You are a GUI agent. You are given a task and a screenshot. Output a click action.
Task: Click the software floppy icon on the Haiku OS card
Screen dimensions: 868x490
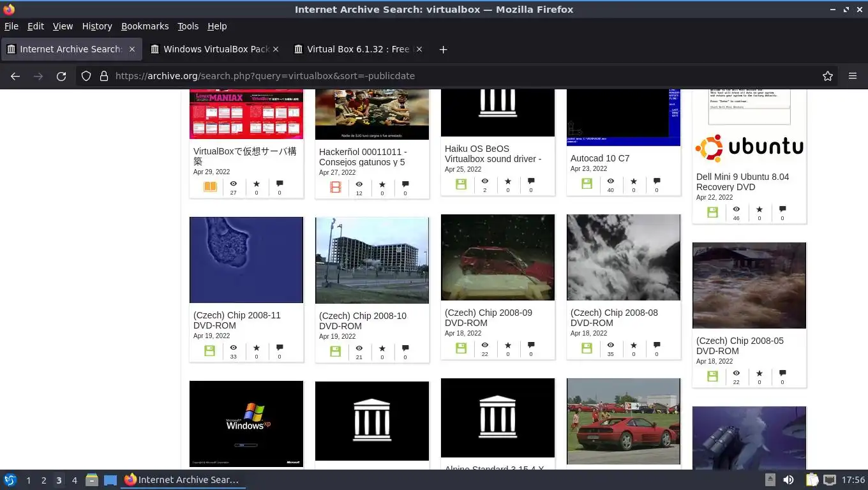(x=461, y=184)
